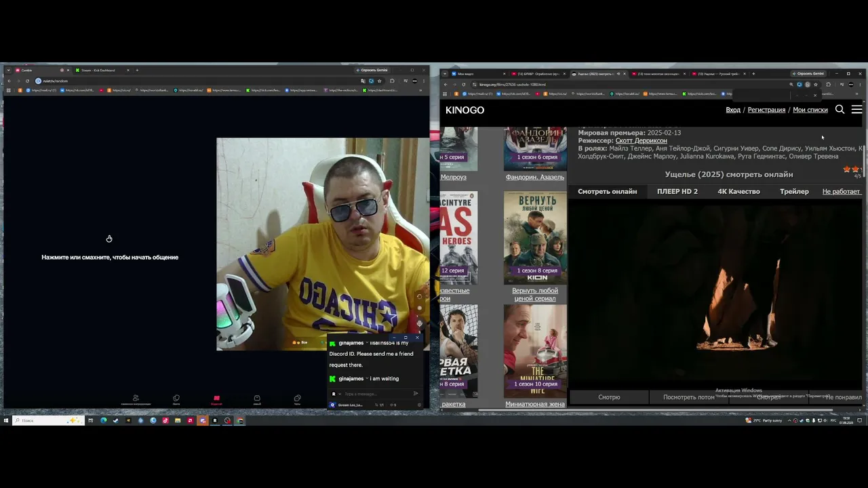The width and height of the screenshot is (868, 488).
Task: Click the Смотрю button under the player
Action: click(x=609, y=397)
